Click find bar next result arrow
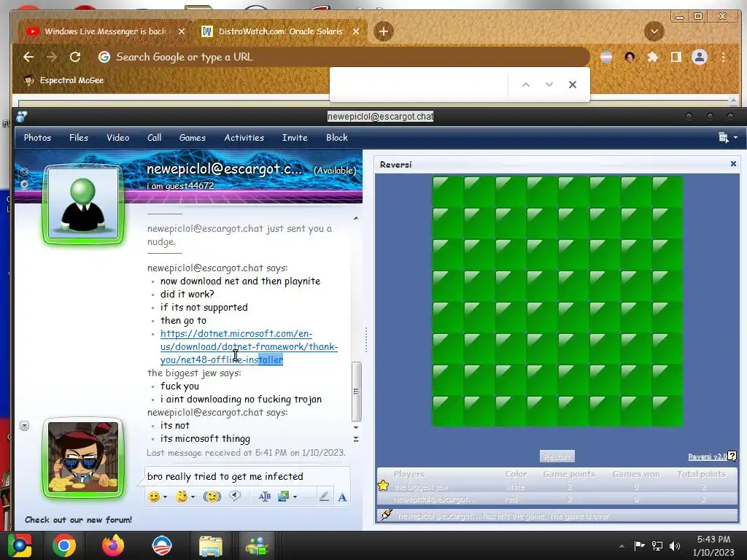The image size is (747, 560). 549,85
